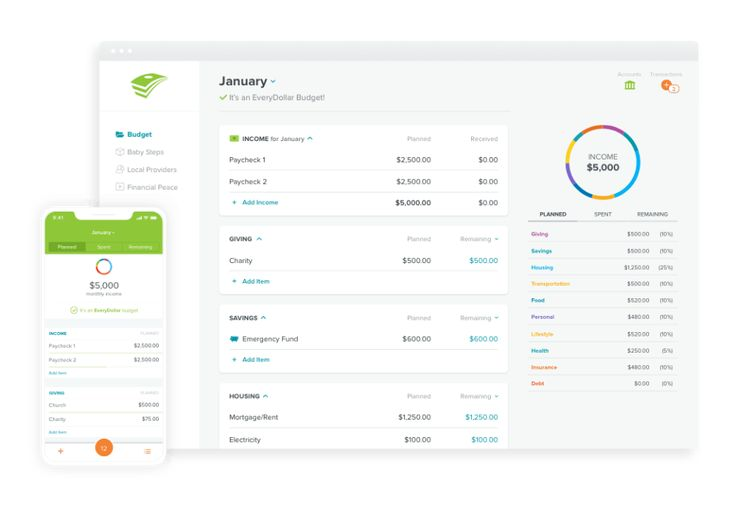
Task: Switch to the Remaining tab
Action: click(652, 214)
